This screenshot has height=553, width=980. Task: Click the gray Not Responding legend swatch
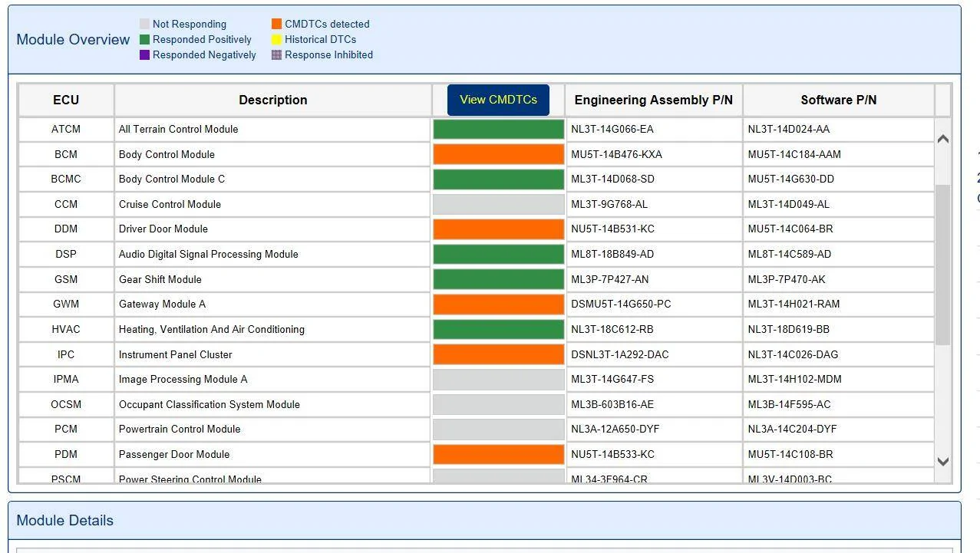(144, 25)
